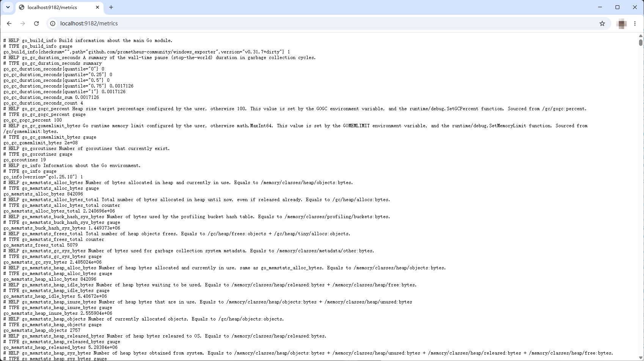This screenshot has height=361, width=644.
Task: Click go_memstats_heap_alloc_bytes 842096 line
Action: click(x=50, y=279)
